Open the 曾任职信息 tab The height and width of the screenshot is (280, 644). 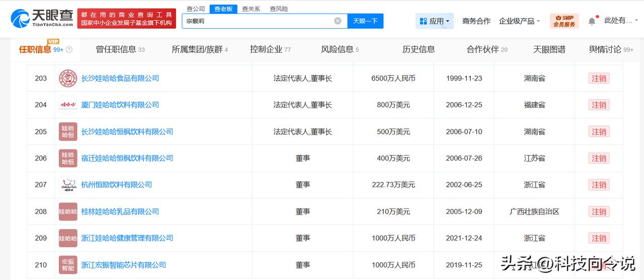click(x=120, y=49)
